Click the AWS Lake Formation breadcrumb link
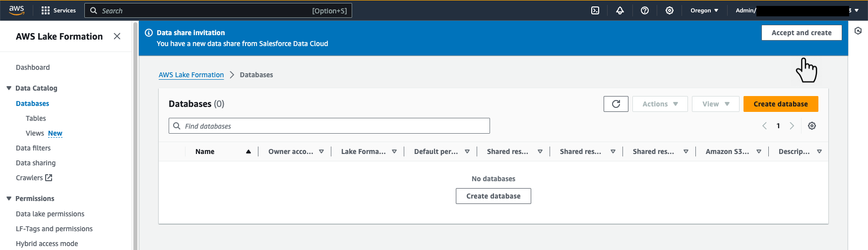 [191, 75]
